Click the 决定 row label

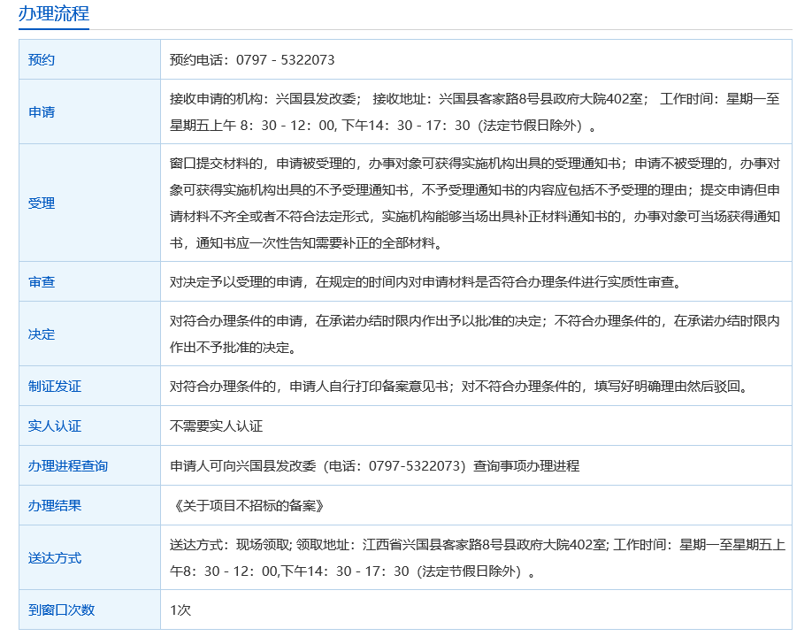pyautogui.click(x=42, y=334)
